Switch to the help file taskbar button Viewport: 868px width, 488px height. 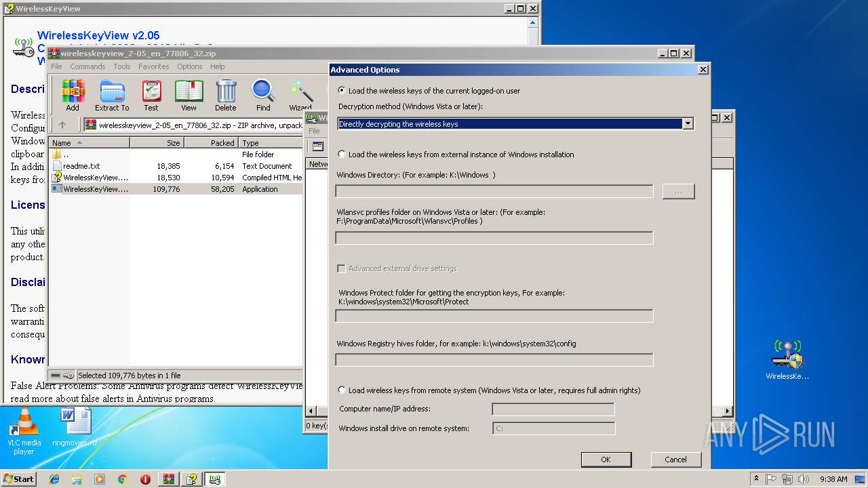click(192, 479)
